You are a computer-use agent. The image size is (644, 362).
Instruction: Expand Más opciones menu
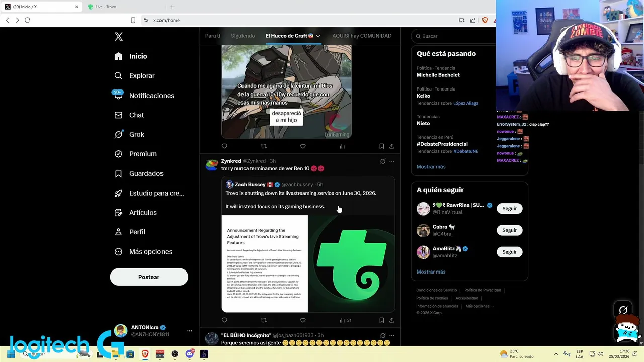click(x=143, y=252)
